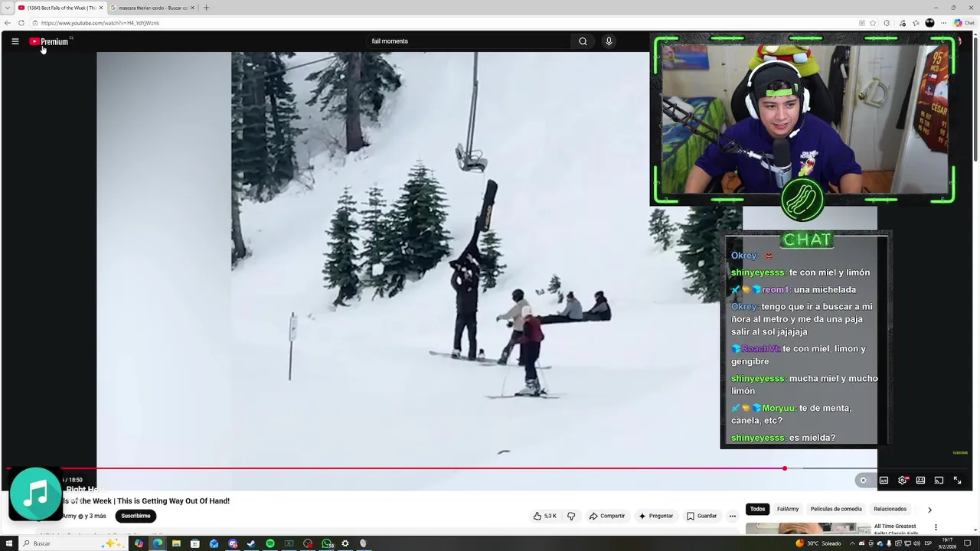Select the Todos filter chip

(x=757, y=509)
